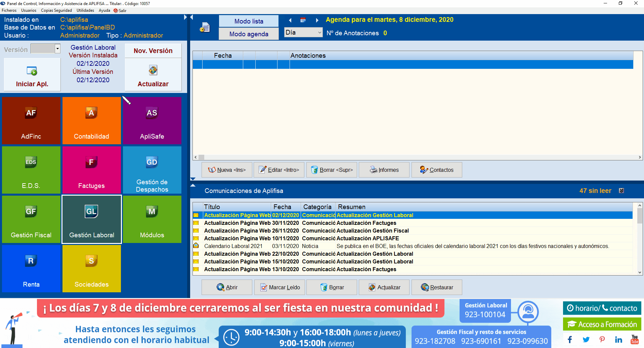The image size is (644, 348).
Task: Open the Ayuda menu
Action: 104,10
